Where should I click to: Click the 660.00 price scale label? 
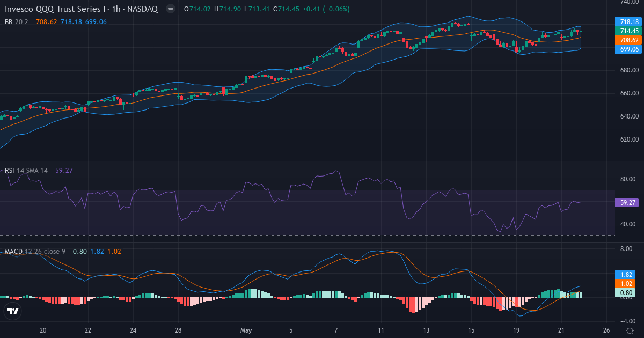(x=629, y=93)
